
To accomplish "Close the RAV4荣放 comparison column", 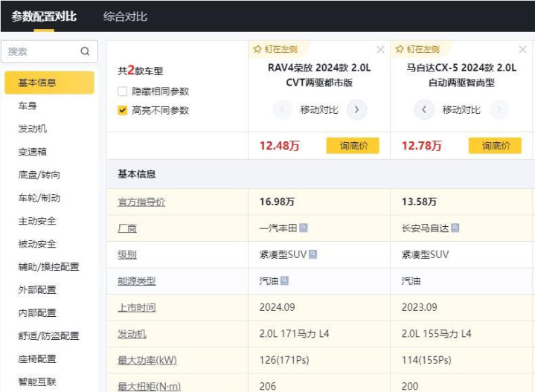I will pos(380,50).
